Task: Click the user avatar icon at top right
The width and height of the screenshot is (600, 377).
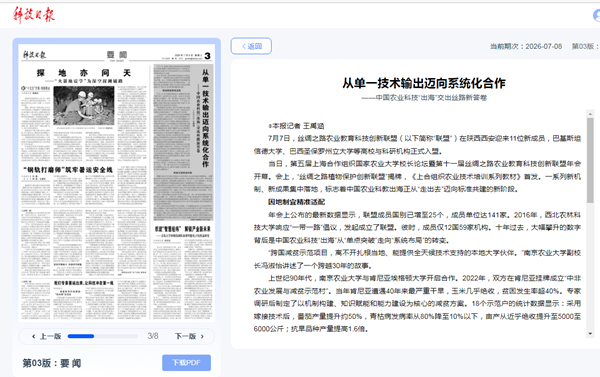Action: click(x=597, y=16)
